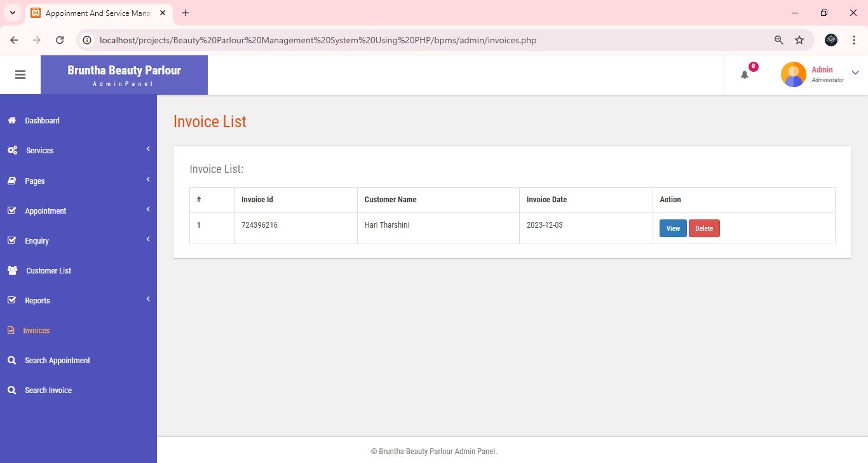Expand the Services submenu chevron

click(x=148, y=149)
